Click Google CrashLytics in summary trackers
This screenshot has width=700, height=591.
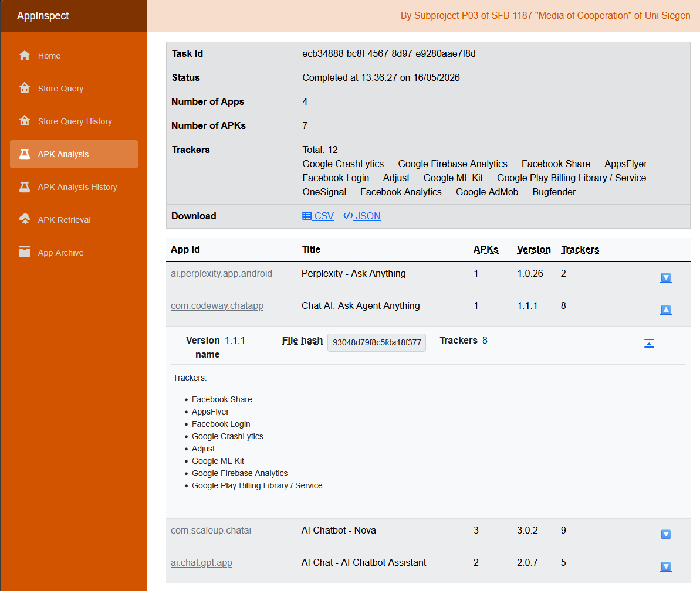click(343, 164)
